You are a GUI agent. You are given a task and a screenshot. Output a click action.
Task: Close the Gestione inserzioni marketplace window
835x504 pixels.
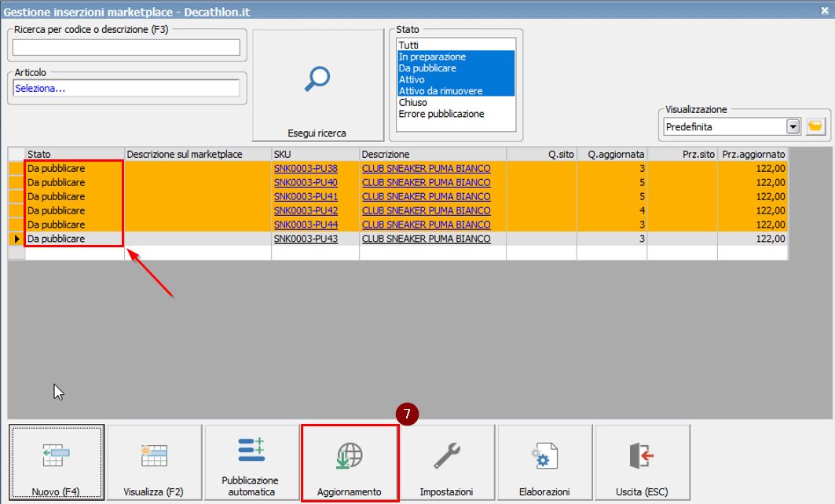(x=824, y=10)
